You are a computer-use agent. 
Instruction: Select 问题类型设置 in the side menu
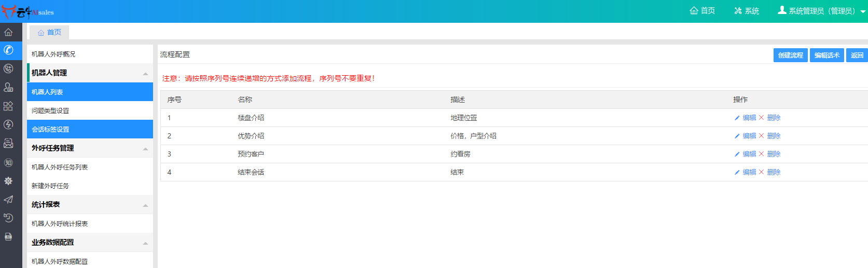coord(50,111)
